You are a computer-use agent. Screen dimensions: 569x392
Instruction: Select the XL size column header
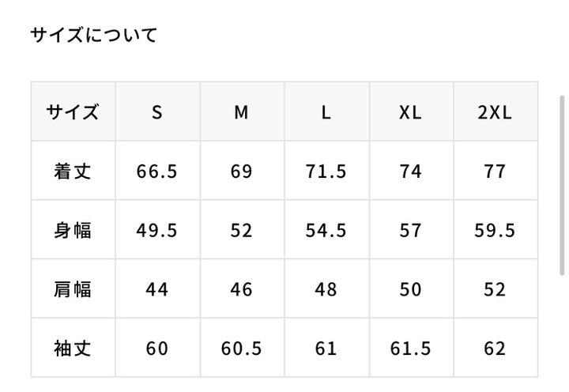(411, 111)
